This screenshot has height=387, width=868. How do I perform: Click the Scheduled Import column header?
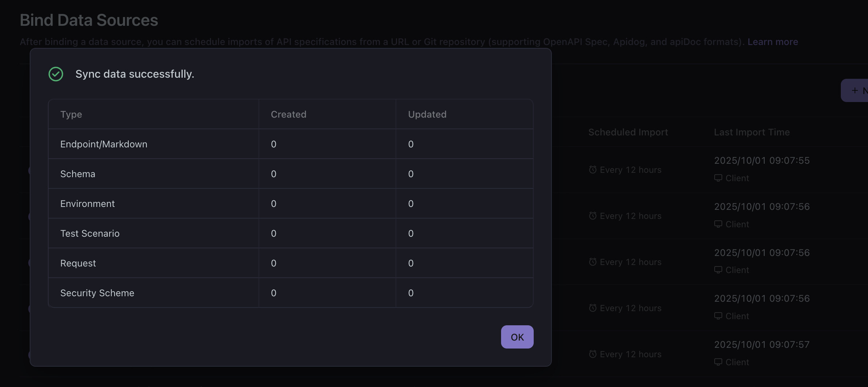628,132
